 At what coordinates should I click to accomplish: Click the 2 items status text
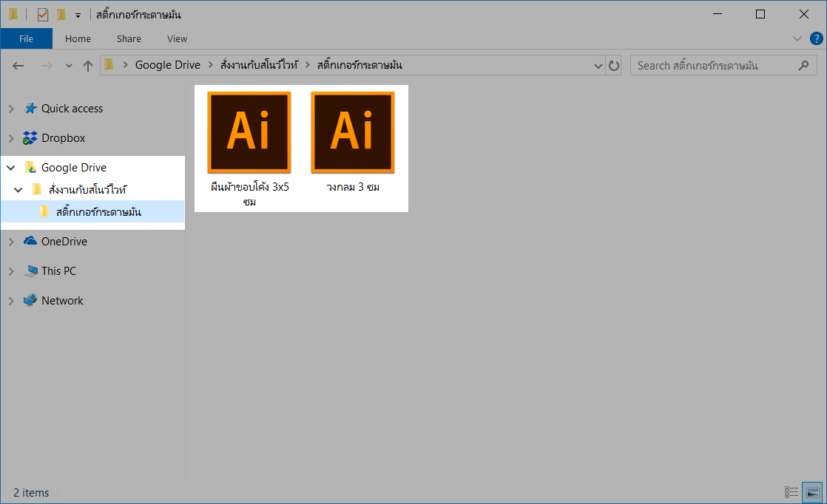[31, 492]
